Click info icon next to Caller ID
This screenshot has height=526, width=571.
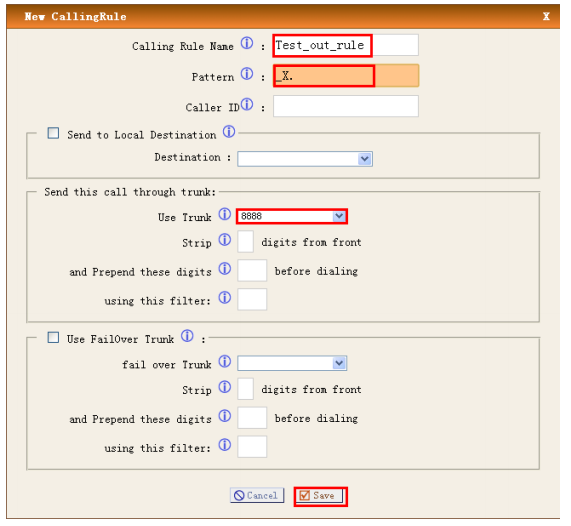pyautogui.click(x=247, y=104)
